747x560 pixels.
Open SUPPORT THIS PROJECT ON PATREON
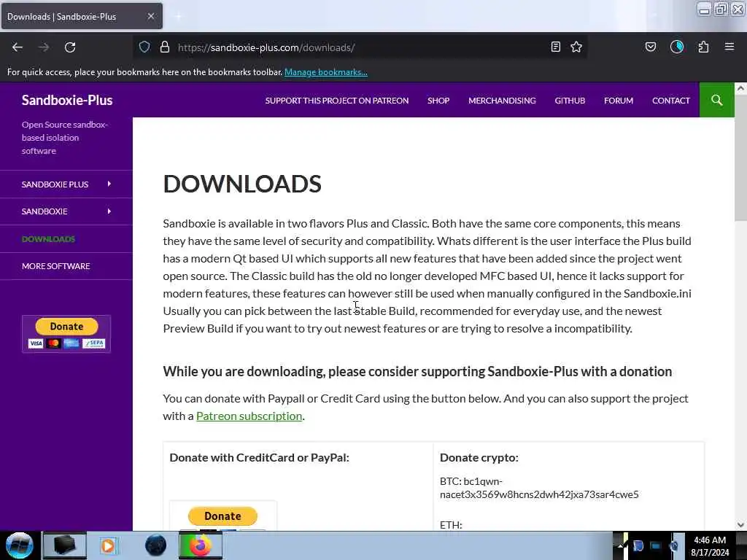(337, 101)
